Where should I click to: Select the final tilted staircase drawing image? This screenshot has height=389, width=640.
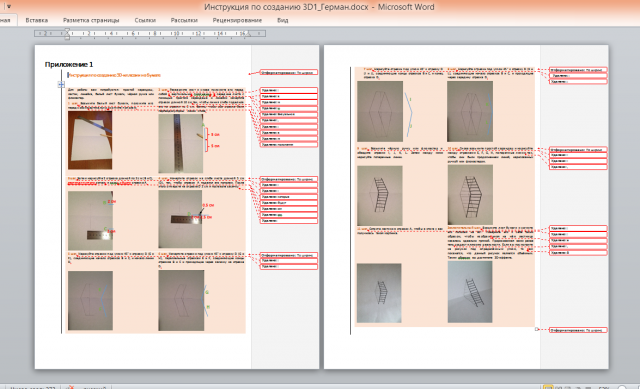(x=470, y=292)
